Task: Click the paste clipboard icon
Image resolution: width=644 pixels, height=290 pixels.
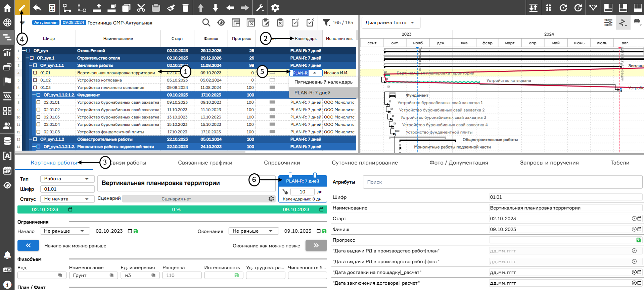Action: pos(156,7)
